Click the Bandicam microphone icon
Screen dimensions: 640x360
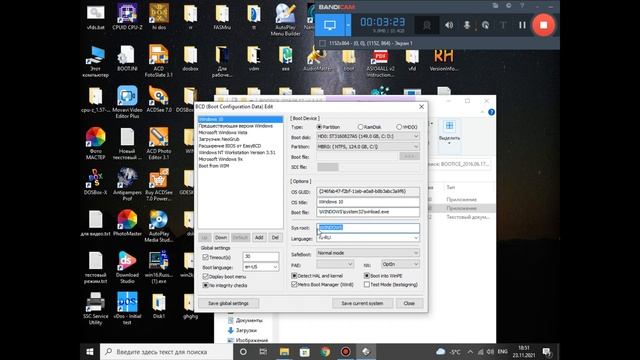pos(467,25)
